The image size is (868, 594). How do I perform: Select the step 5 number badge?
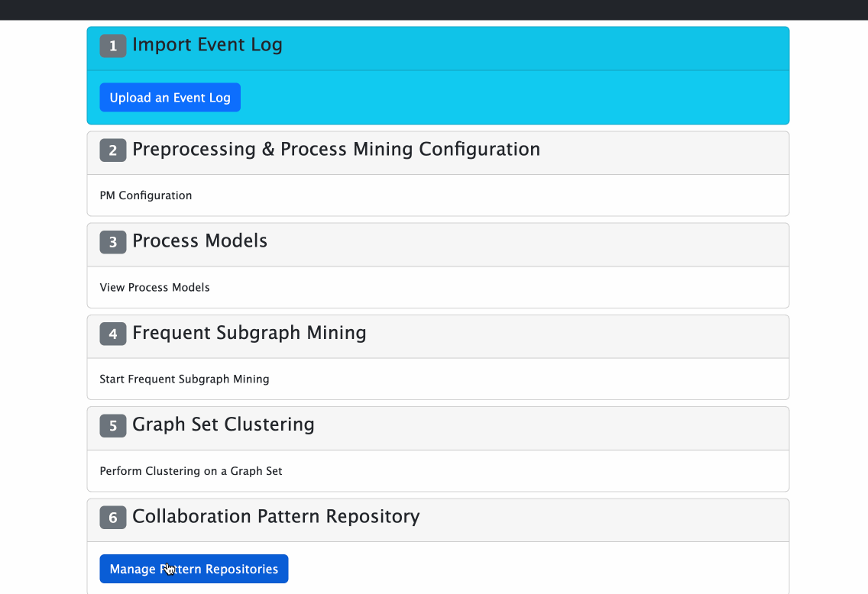click(x=113, y=425)
